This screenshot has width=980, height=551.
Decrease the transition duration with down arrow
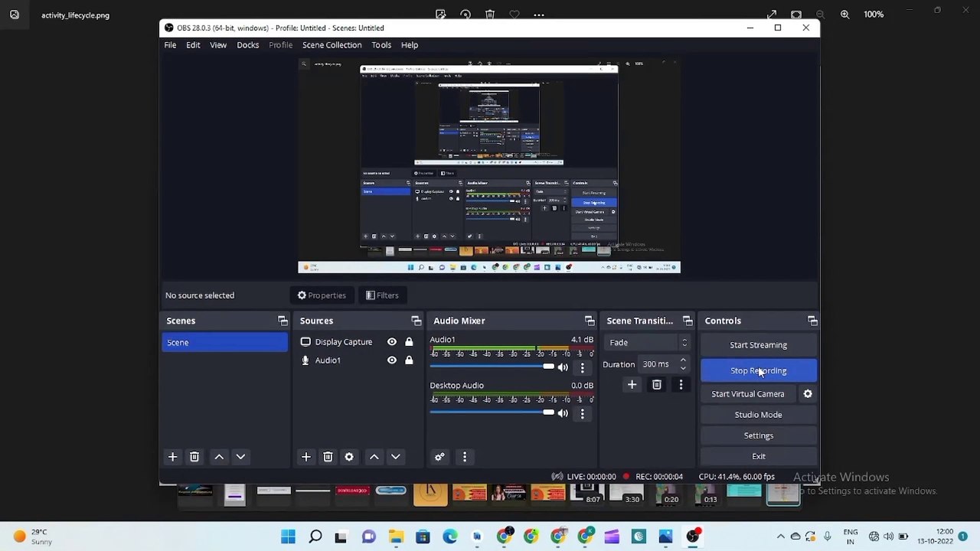click(x=683, y=368)
